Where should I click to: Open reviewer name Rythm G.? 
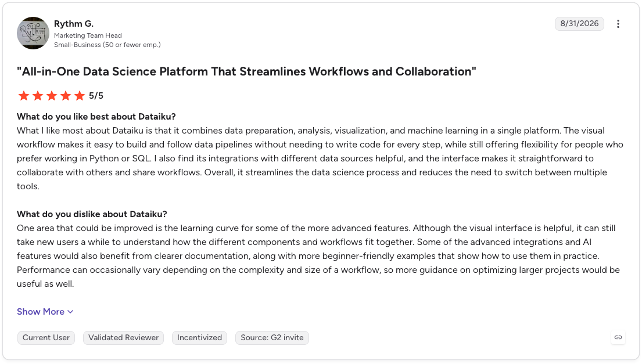coord(74,24)
